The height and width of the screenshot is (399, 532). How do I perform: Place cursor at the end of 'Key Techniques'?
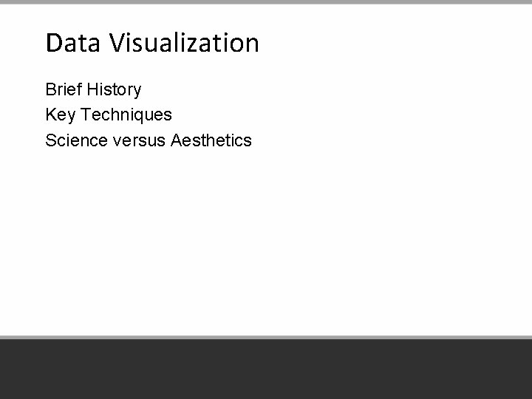click(x=173, y=115)
